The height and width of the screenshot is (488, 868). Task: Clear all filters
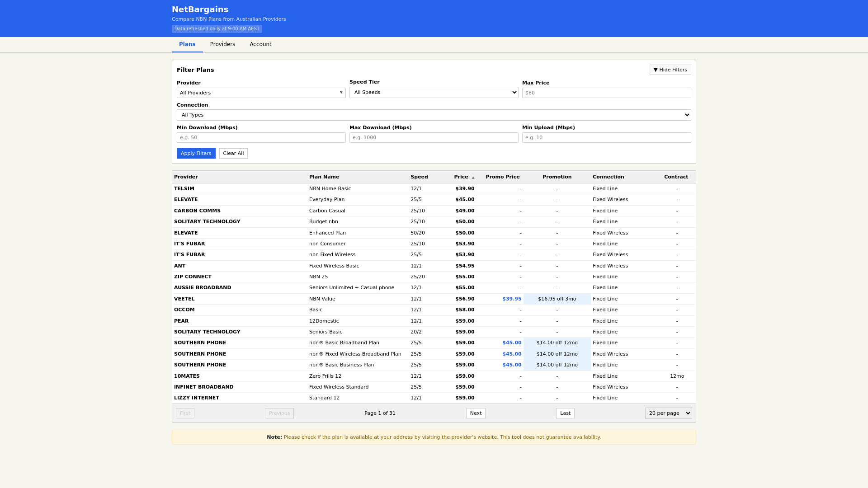(233, 154)
